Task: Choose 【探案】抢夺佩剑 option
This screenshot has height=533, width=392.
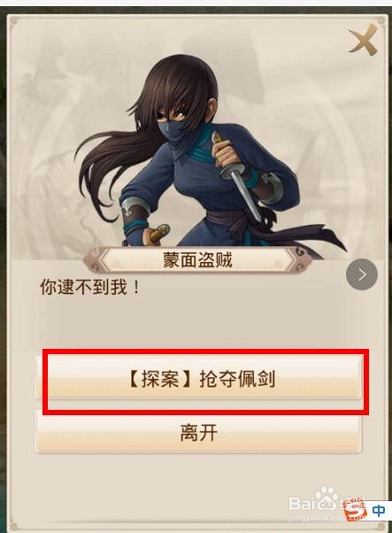Action: coord(197,378)
